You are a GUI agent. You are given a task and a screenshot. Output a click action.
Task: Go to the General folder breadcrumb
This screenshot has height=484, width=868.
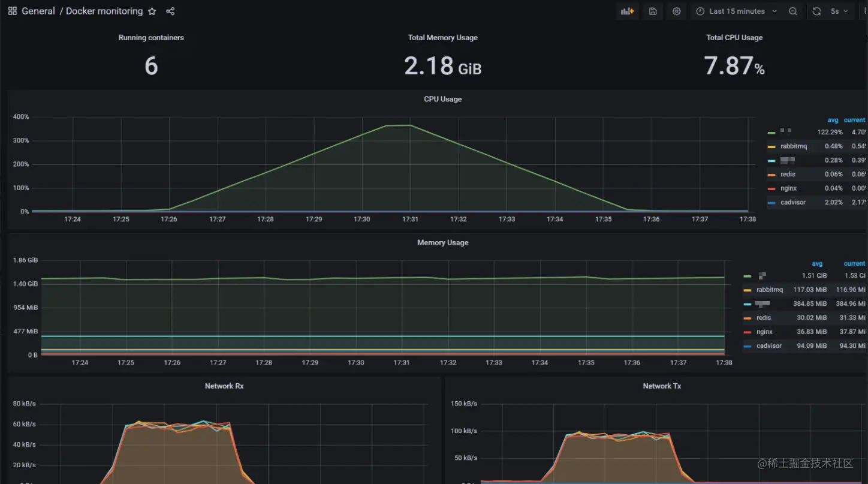[x=38, y=11]
